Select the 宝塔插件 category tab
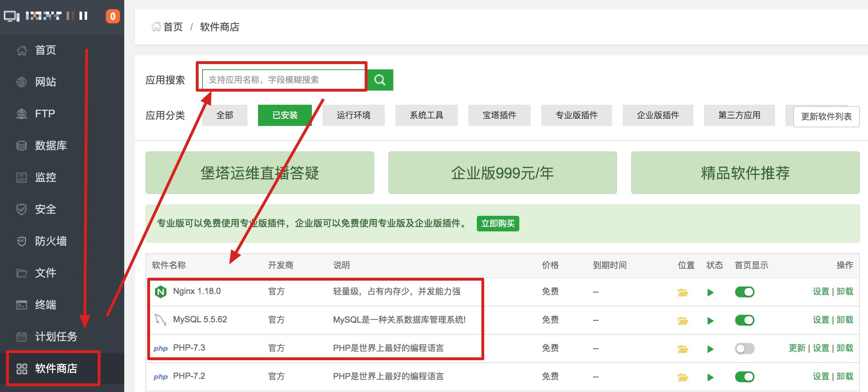This screenshot has height=392, width=868. point(499,115)
